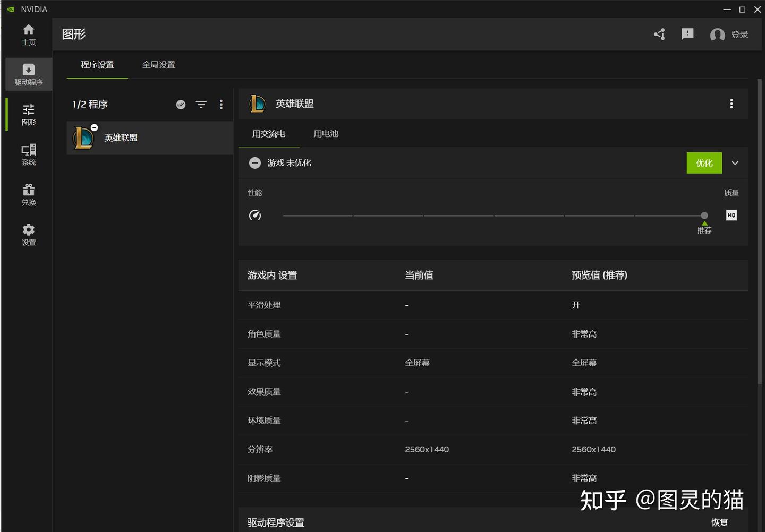Screen dimensions: 765x532
Task: Click the HQ quality indicator icon
Action: coord(731,215)
